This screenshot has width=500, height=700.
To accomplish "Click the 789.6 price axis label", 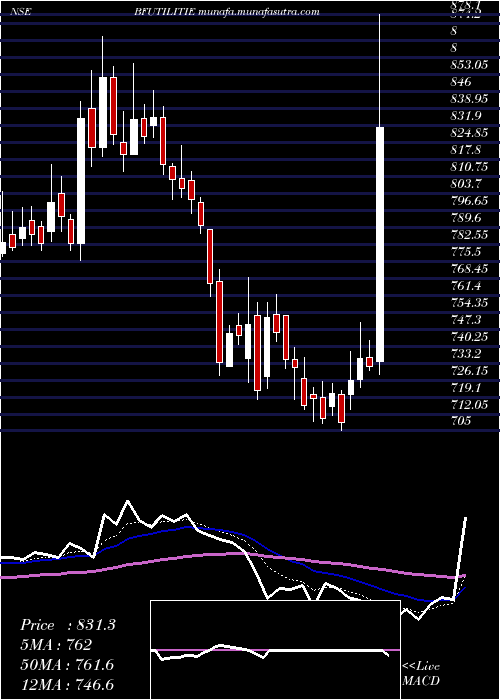I will click(x=465, y=217).
